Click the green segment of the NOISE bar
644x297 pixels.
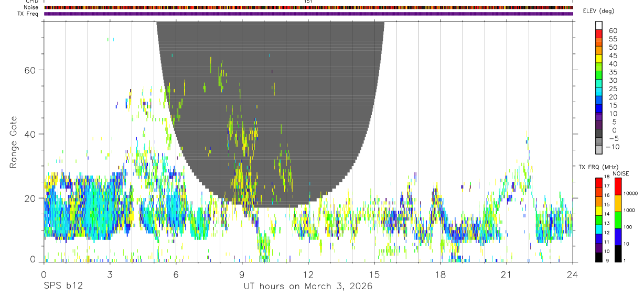coord(618,220)
